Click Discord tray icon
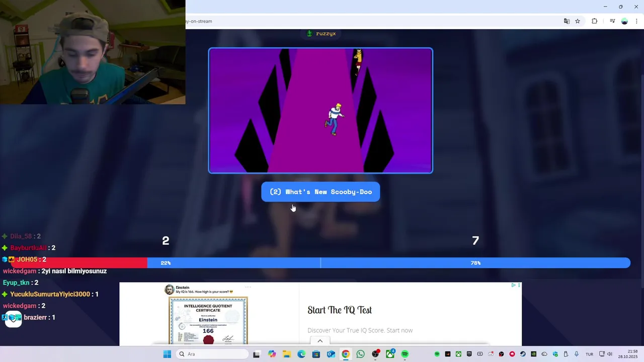Screen dimensions: 644x362 [x=491, y=354]
